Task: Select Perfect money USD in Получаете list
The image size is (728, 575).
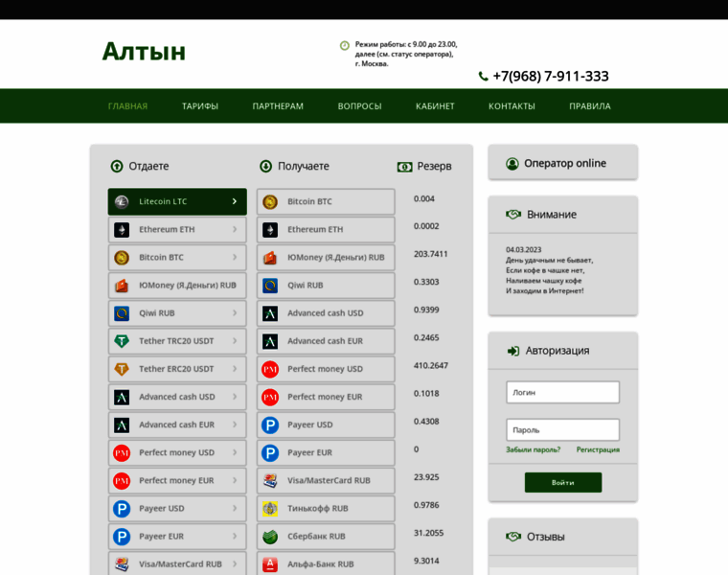Action: (326, 369)
